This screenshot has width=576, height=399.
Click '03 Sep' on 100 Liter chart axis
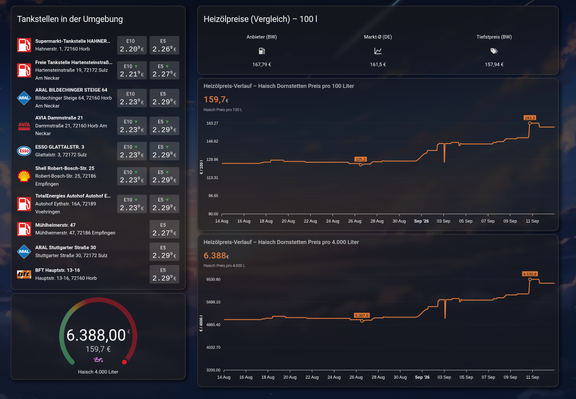point(443,221)
